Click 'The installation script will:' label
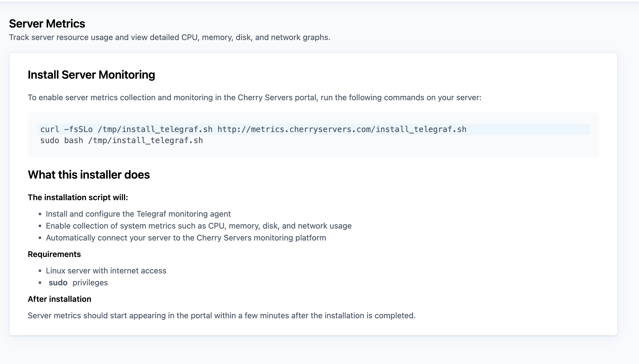This screenshot has height=364, width=639. click(x=78, y=197)
